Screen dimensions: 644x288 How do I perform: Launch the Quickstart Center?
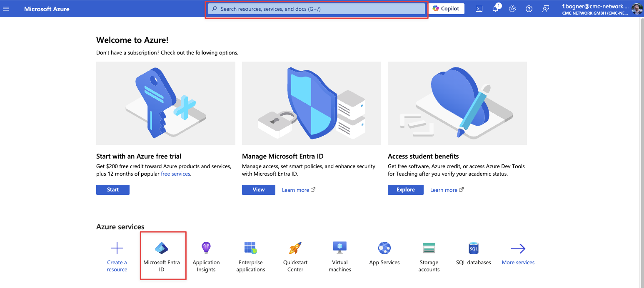(295, 256)
